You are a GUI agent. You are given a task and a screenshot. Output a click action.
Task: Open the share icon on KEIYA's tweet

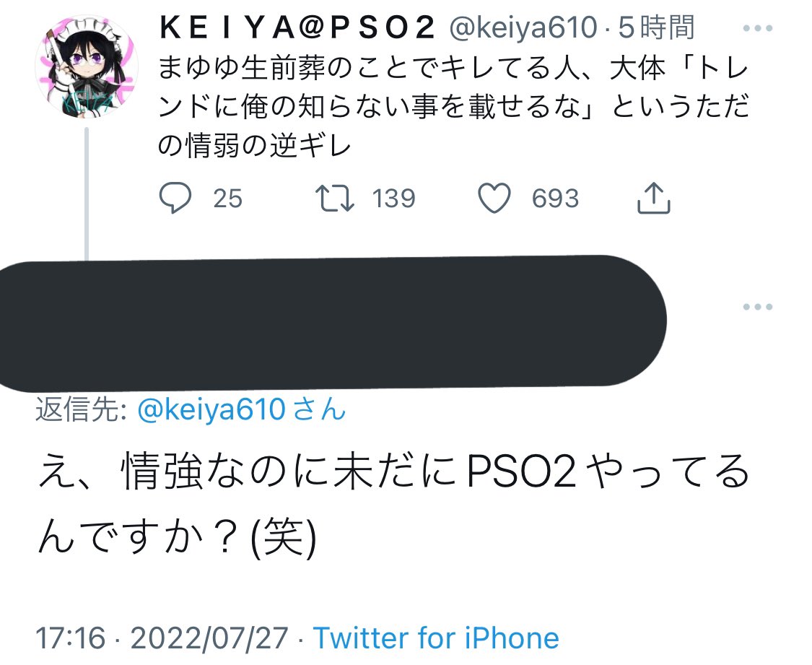653,198
